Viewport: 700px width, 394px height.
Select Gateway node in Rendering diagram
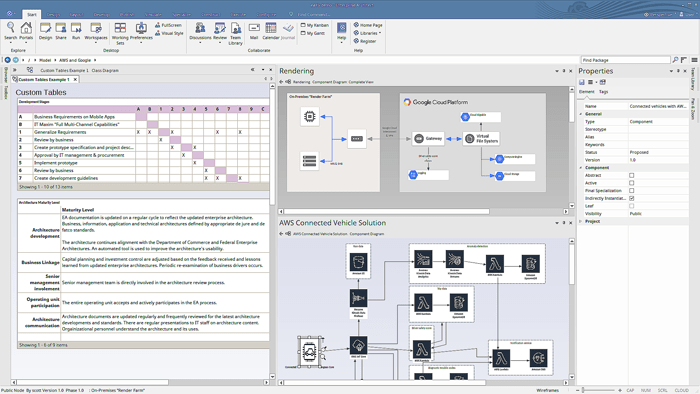(x=428, y=139)
